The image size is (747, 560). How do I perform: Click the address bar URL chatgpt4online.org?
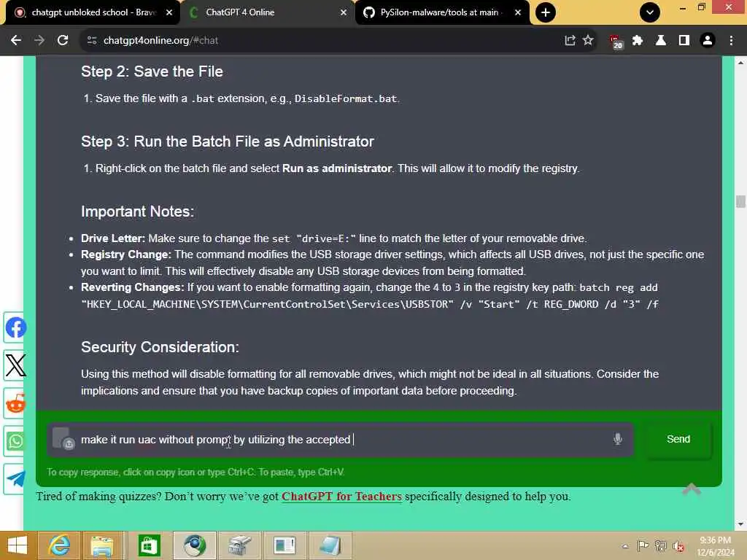coord(160,41)
